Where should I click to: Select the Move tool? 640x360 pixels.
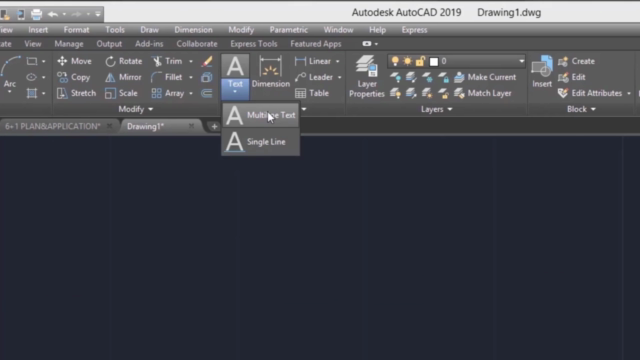point(74,61)
